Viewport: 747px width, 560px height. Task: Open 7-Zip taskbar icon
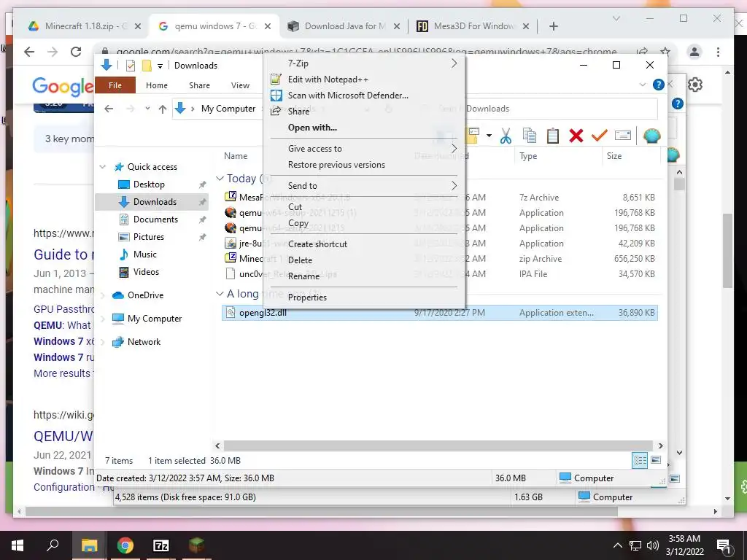161,545
